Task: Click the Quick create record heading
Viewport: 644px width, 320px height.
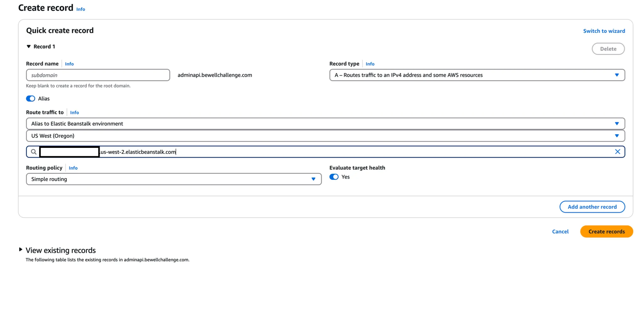Action: (60, 30)
